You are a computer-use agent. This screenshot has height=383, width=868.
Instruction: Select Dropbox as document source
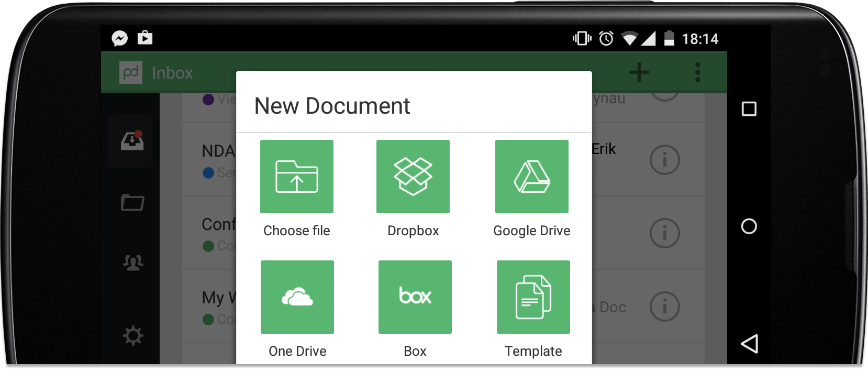click(413, 177)
